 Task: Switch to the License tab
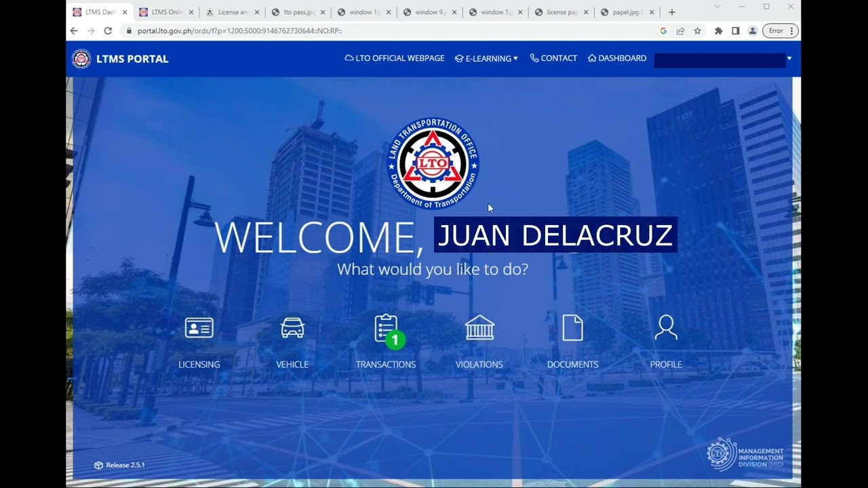(233, 12)
